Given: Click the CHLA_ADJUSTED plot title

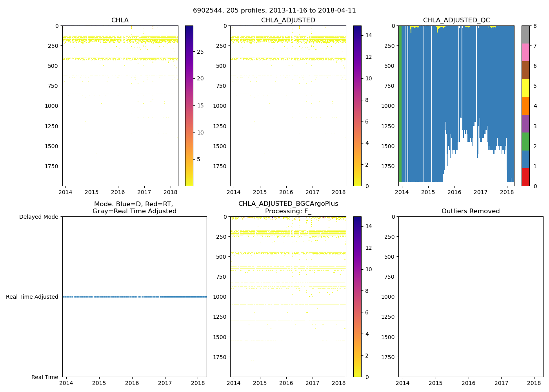Looking at the screenshot, I should pos(288,20).
